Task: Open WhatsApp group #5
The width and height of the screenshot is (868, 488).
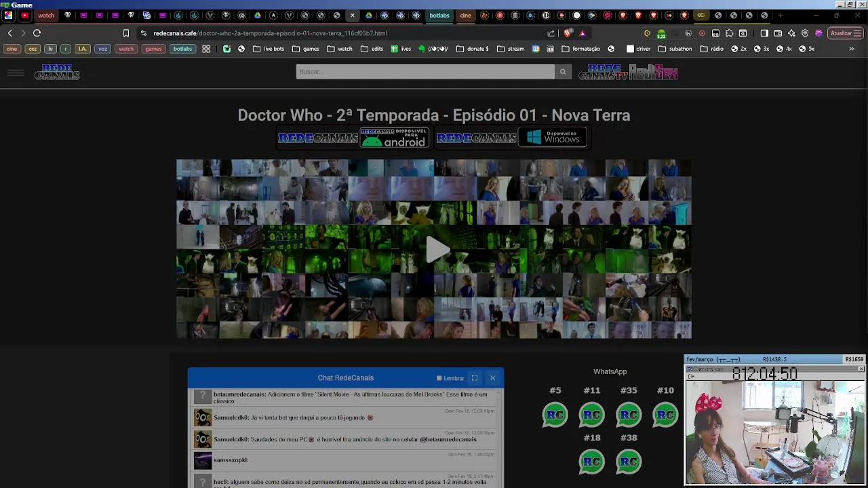Action: [x=555, y=415]
